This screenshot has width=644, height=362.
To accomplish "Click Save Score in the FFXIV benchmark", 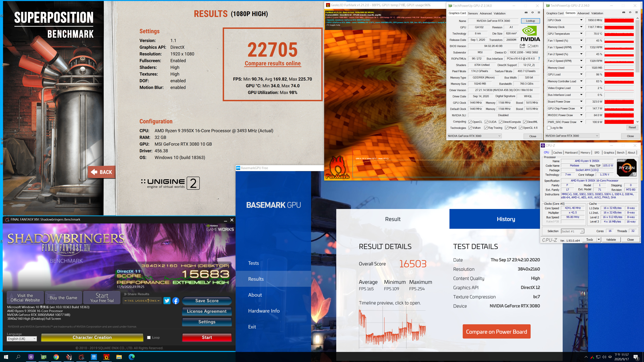I will point(207,301).
